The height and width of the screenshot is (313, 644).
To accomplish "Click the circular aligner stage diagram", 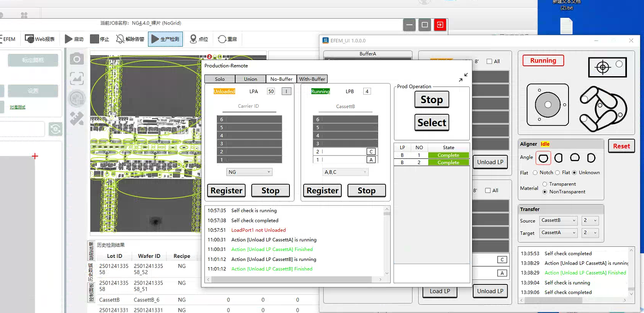I will pyautogui.click(x=548, y=105).
